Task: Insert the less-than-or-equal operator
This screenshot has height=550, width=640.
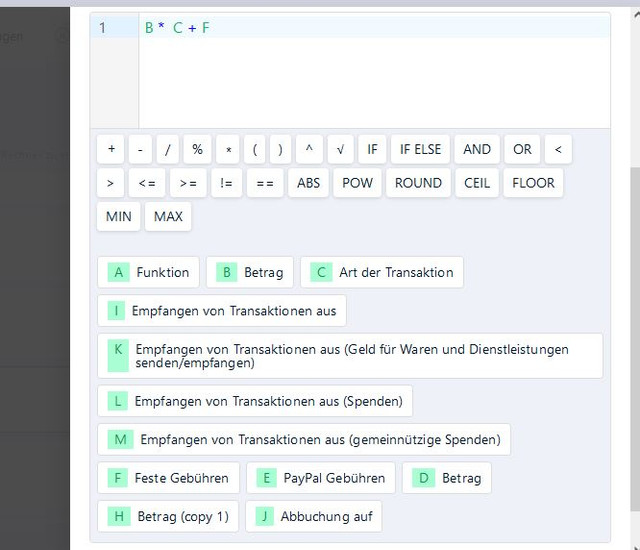Action: (147, 183)
